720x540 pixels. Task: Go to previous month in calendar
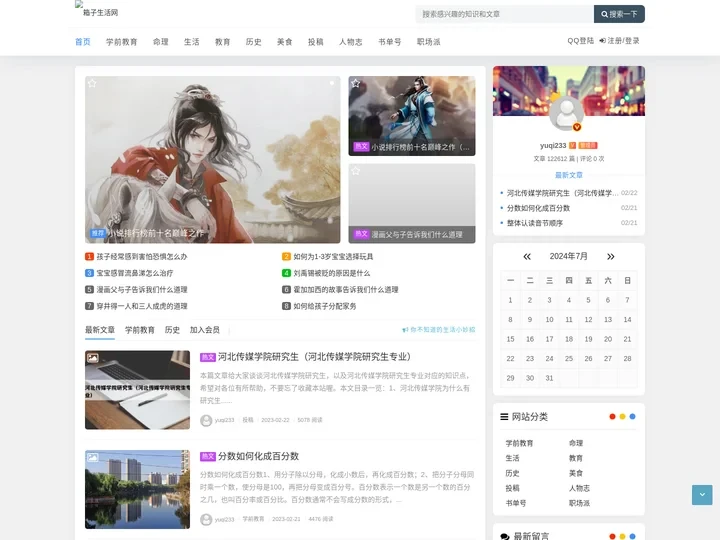click(527, 256)
